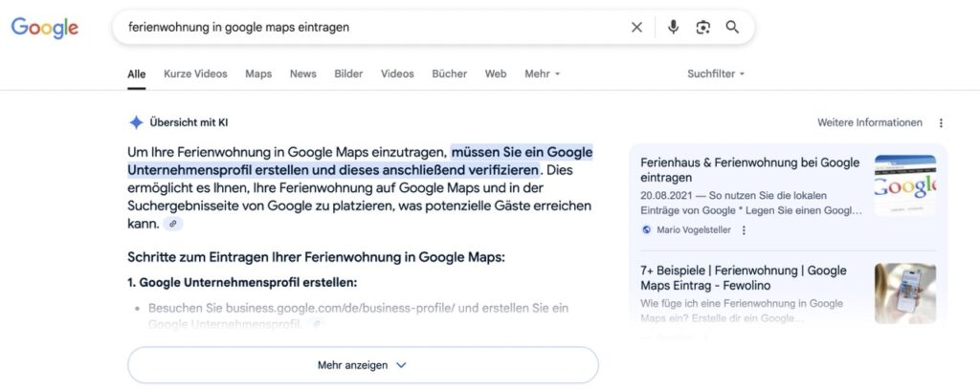The height and width of the screenshot is (390, 980).
Task: Open source link chip after 'kann.'
Action: (x=173, y=224)
